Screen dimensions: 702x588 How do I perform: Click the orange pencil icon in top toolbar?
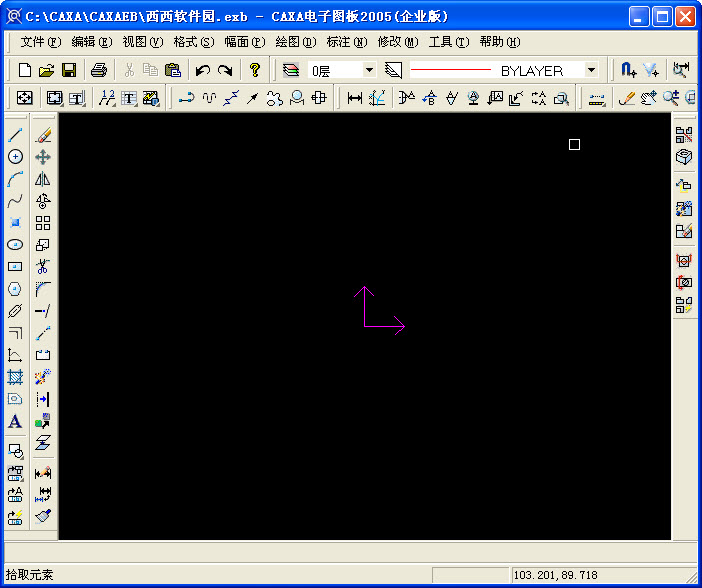[x=627, y=98]
